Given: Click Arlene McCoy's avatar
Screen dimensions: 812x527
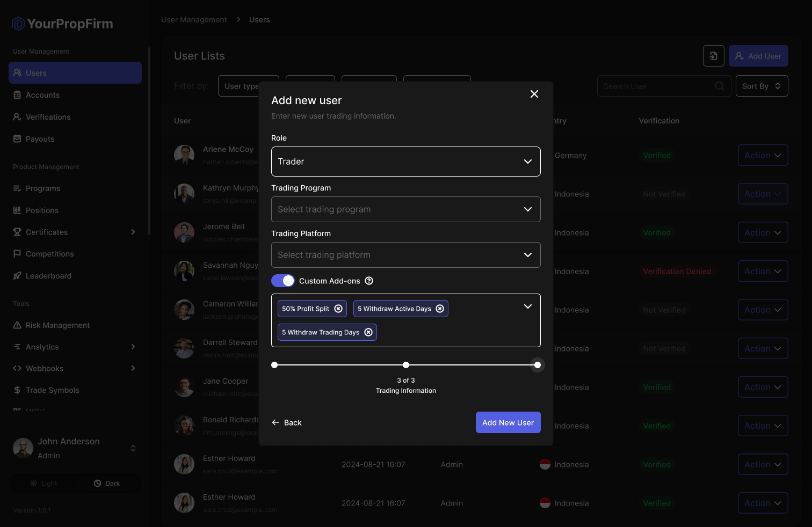Looking at the screenshot, I should (184, 155).
